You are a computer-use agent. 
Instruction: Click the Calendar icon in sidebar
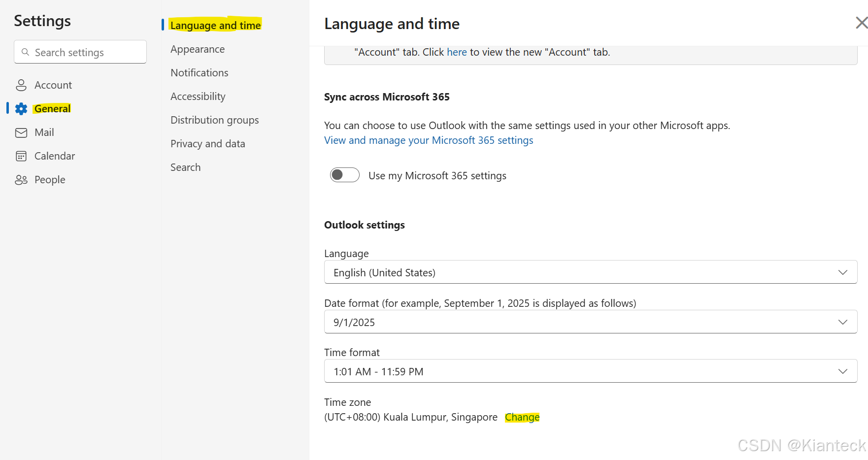[21, 156]
